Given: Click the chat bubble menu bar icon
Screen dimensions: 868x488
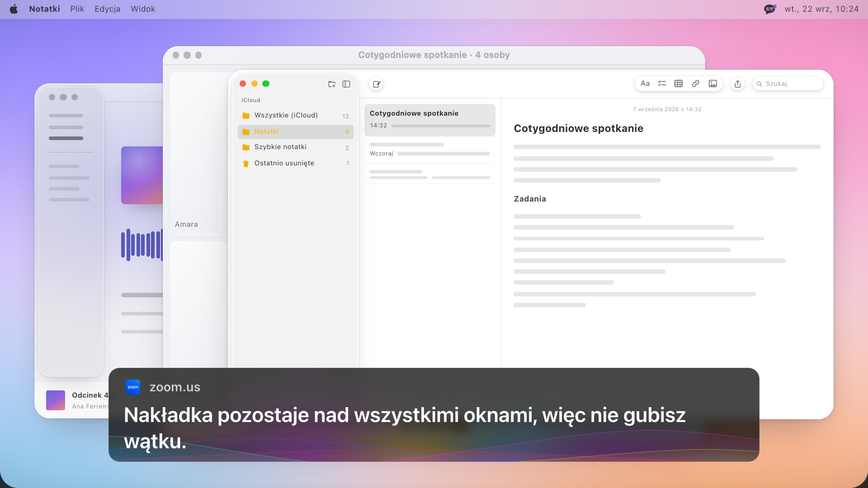Looking at the screenshot, I should pyautogui.click(x=769, y=9).
